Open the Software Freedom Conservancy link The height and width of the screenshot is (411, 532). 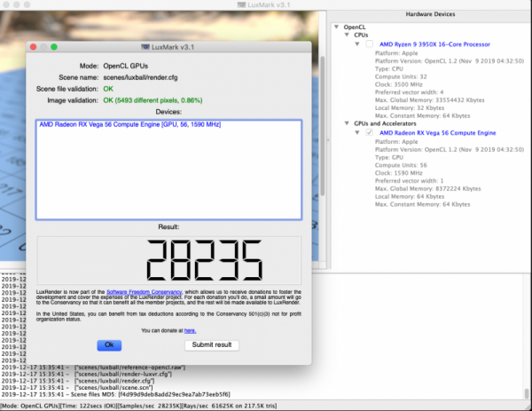(x=145, y=292)
